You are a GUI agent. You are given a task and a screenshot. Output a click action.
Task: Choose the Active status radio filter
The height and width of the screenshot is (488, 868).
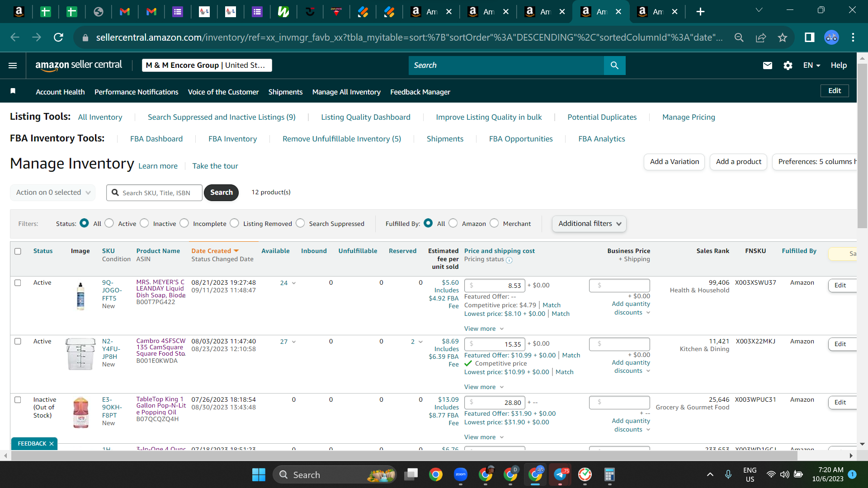point(109,223)
